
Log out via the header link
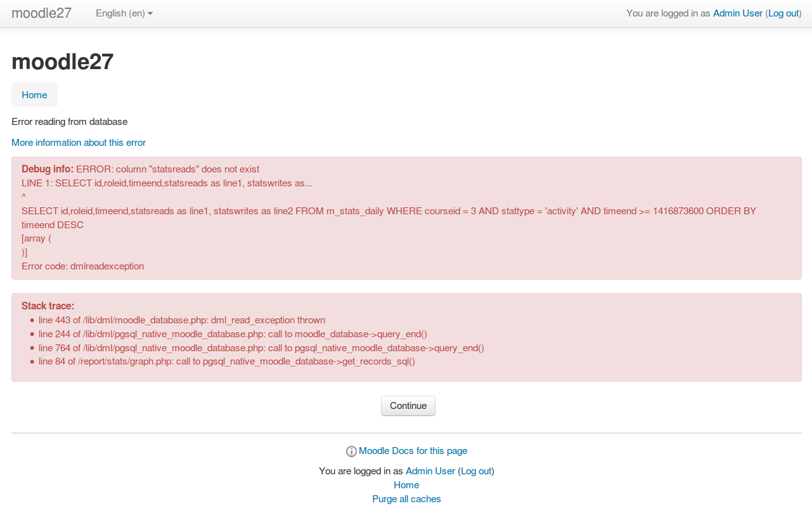pyautogui.click(x=783, y=13)
